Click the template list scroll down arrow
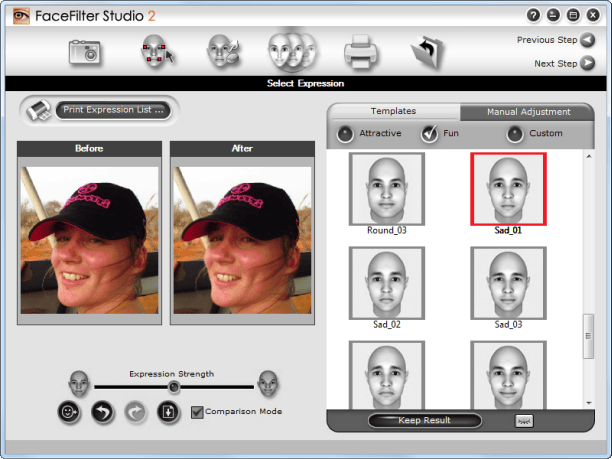The image size is (612, 459). pyautogui.click(x=589, y=403)
